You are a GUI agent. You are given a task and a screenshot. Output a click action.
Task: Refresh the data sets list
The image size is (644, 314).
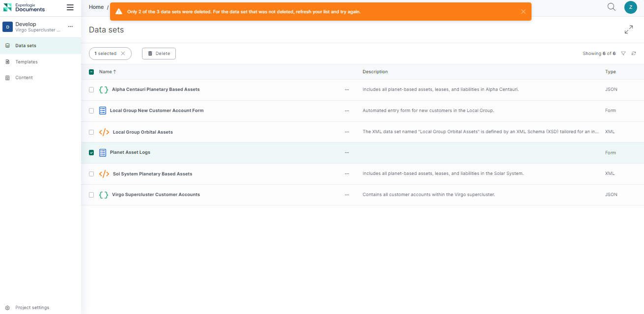(x=634, y=54)
